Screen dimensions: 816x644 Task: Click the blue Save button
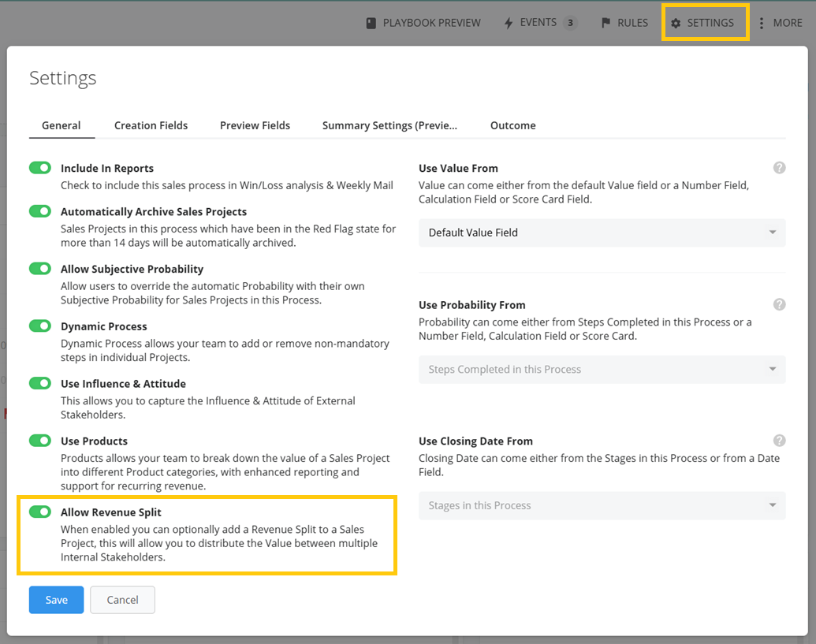point(56,600)
